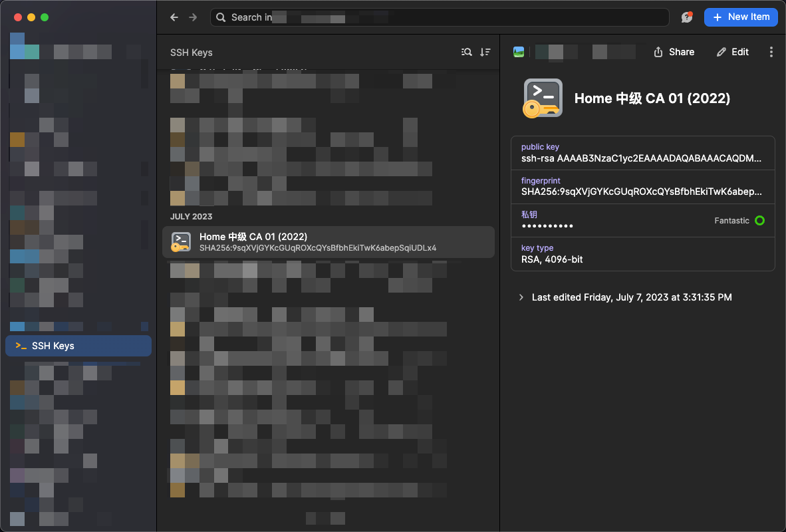Open the notifications icon beside New Item
Image resolution: width=786 pixels, height=532 pixels.
coord(687,17)
